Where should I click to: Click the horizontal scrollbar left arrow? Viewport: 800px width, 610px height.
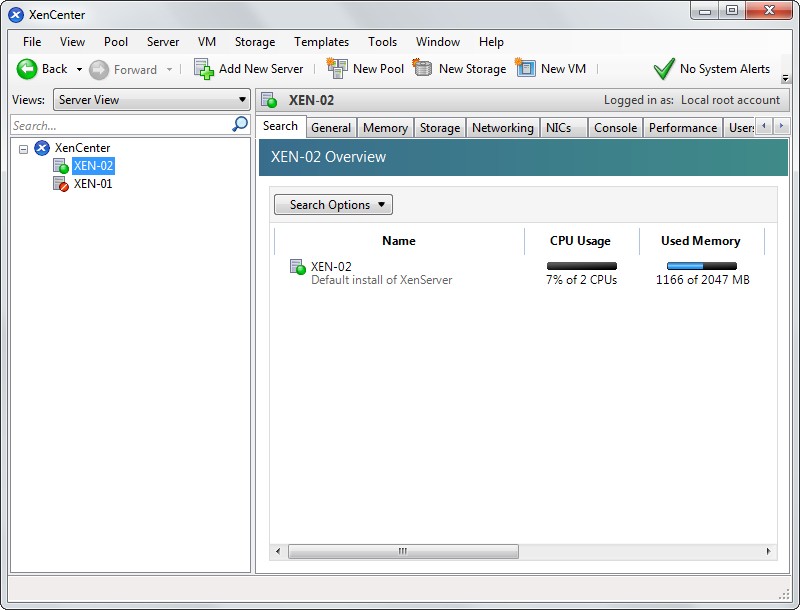point(278,551)
